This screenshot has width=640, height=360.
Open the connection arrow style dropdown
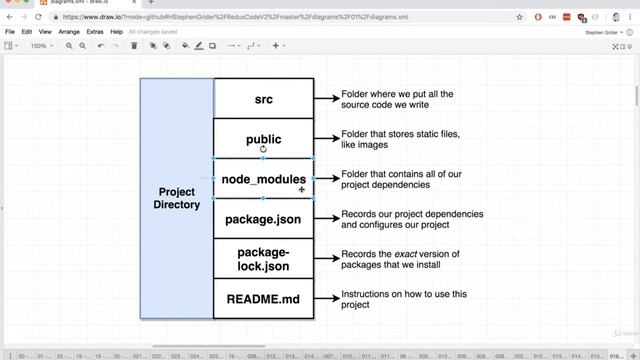tap(233, 46)
